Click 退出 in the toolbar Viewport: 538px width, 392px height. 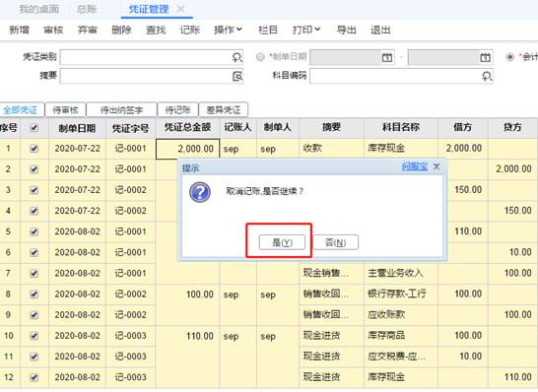380,30
